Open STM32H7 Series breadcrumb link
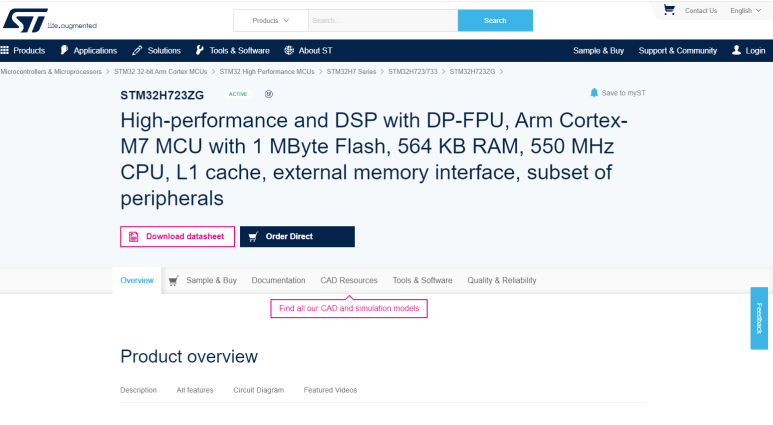 click(351, 72)
